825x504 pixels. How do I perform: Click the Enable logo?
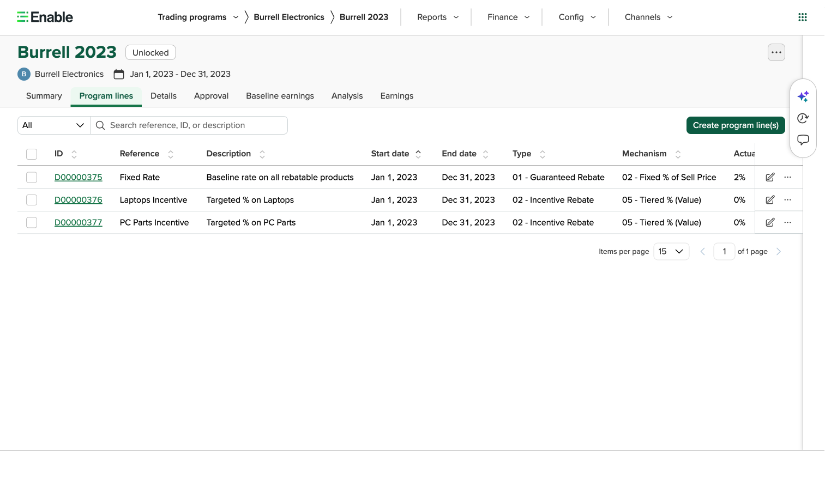[45, 17]
